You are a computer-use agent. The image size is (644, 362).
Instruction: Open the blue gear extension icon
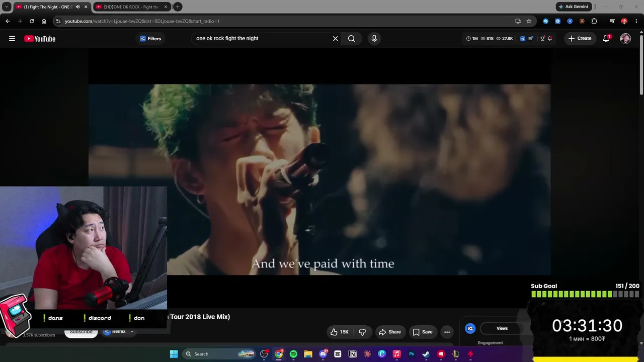[558, 21]
